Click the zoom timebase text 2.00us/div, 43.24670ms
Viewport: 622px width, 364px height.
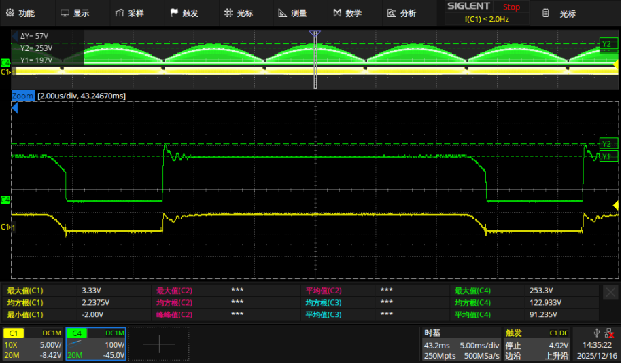pyautogui.click(x=82, y=96)
